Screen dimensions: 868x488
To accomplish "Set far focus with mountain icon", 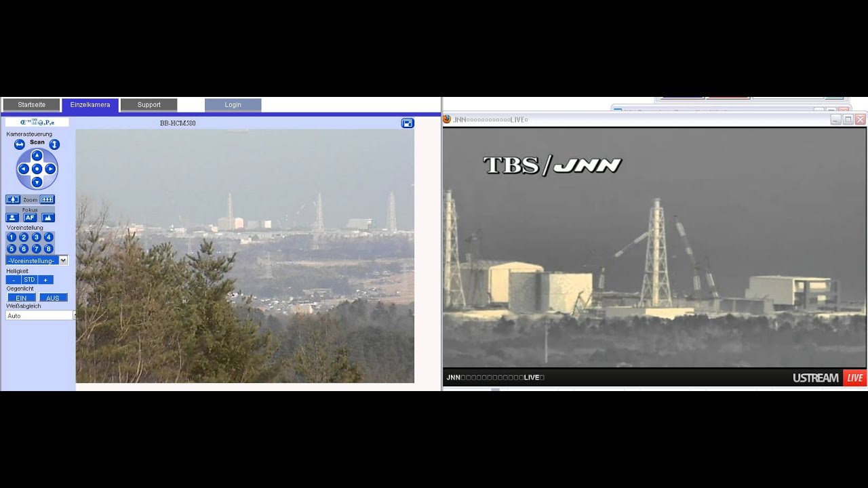I will (x=47, y=218).
